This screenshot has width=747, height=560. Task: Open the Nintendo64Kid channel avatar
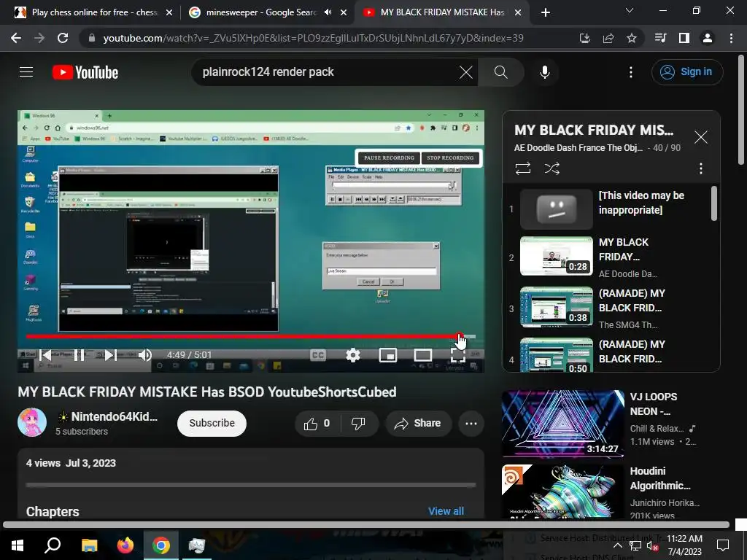[x=32, y=422]
